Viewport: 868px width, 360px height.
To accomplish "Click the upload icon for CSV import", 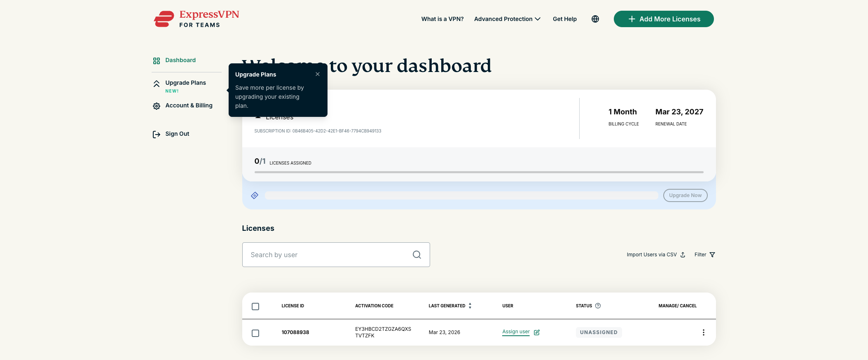I will pos(683,255).
